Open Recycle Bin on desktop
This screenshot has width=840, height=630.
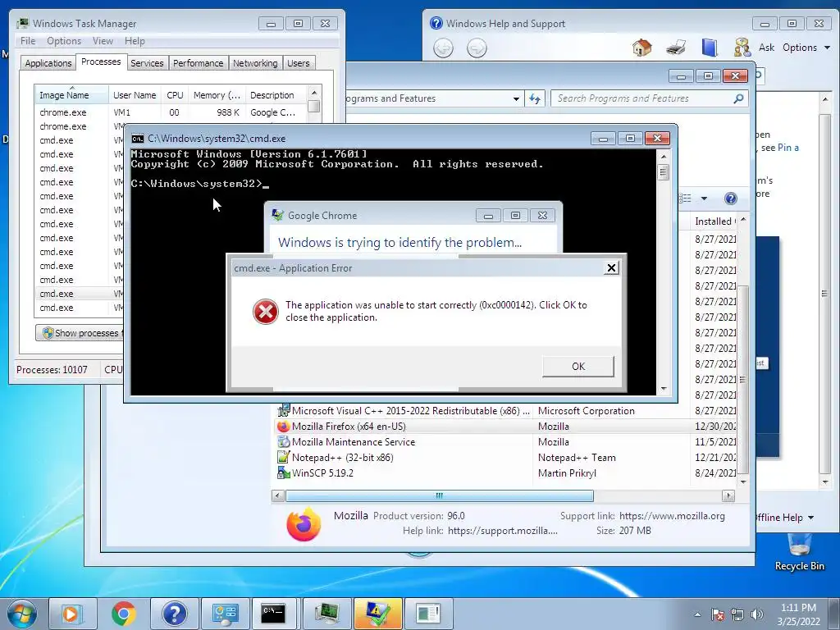tap(799, 552)
